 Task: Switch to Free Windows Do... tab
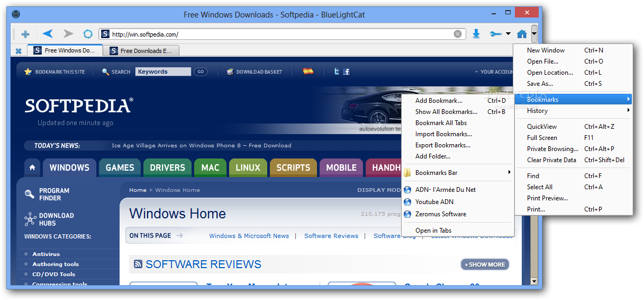pos(65,50)
